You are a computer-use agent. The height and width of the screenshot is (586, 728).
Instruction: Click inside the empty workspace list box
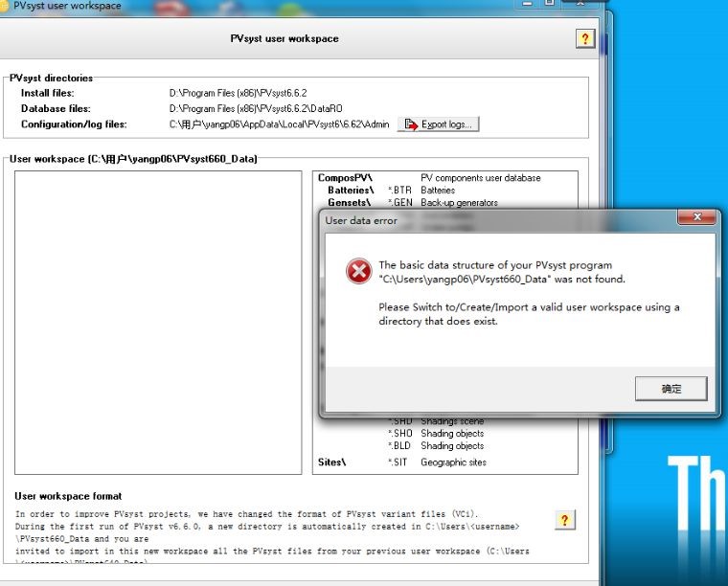(x=158, y=323)
